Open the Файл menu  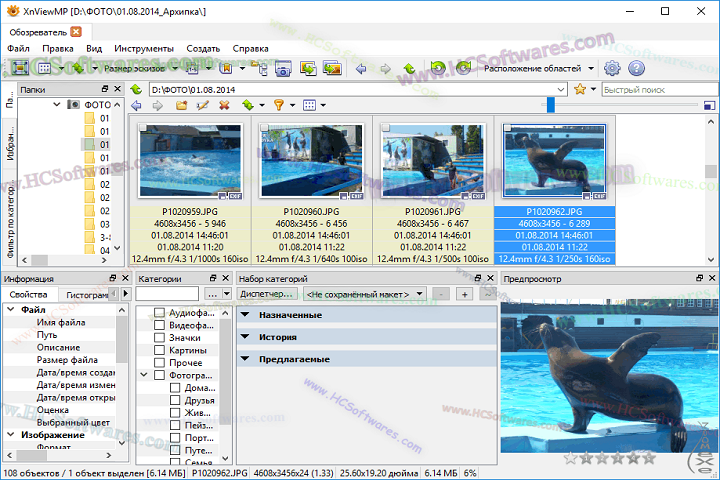[x=18, y=49]
